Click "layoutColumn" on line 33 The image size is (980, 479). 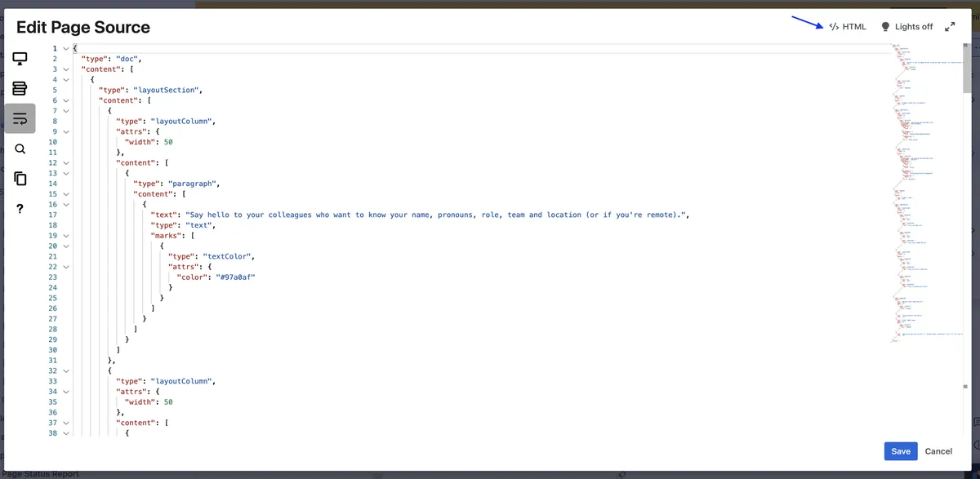pos(181,381)
